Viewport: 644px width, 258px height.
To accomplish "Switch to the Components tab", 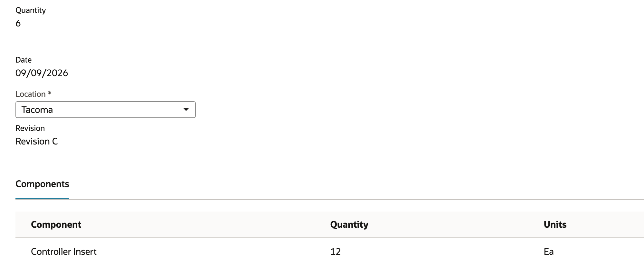I will pos(42,184).
